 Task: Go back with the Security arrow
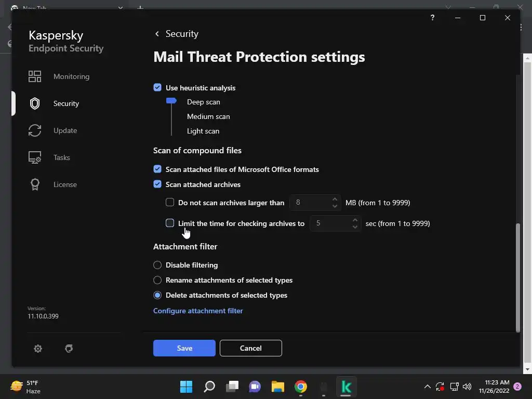(x=157, y=34)
